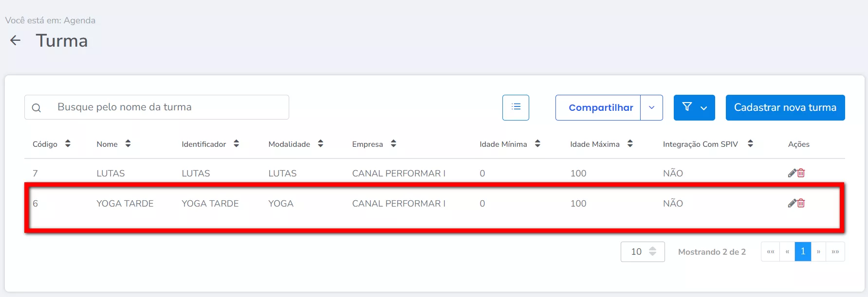Open the filter dropdown button
Image resolution: width=868 pixels, height=297 pixels.
694,107
